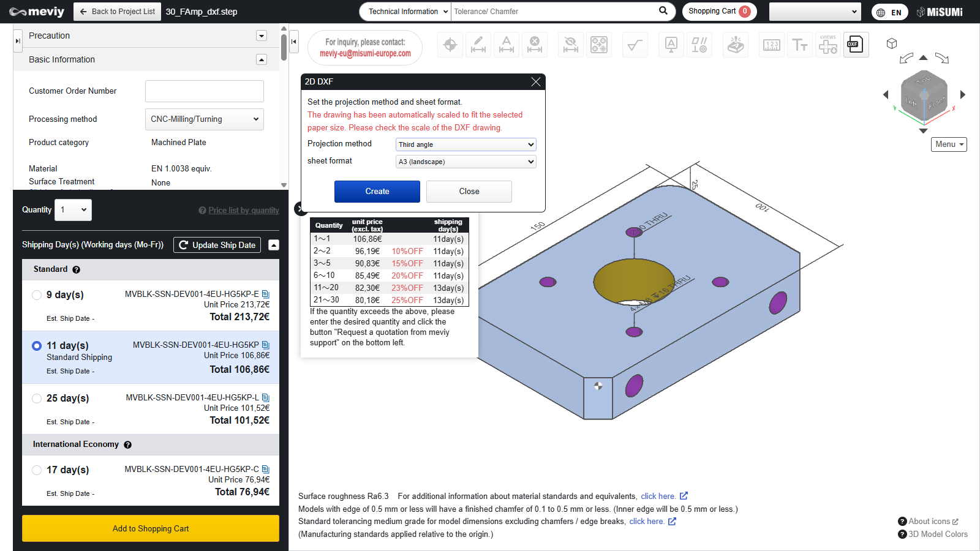Screen dimensions: 980x551
Task: Open the Projection method dropdown
Action: tap(466, 144)
